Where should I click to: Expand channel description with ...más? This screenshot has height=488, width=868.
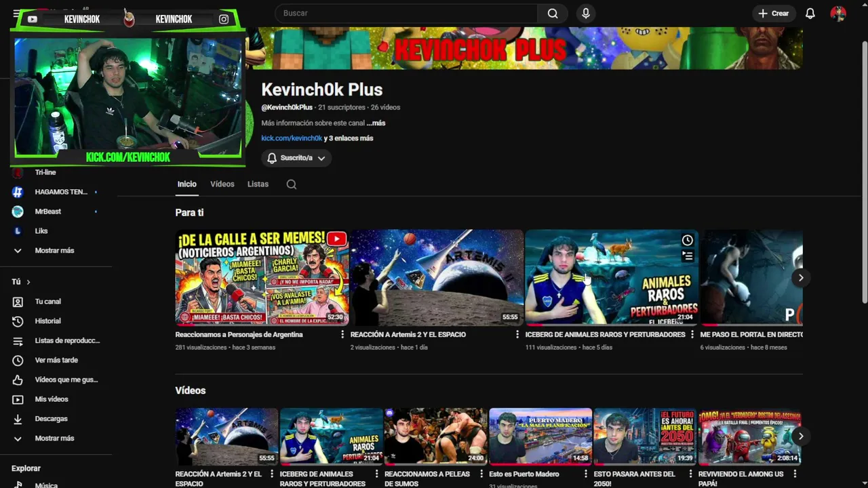tap(376, 123)
